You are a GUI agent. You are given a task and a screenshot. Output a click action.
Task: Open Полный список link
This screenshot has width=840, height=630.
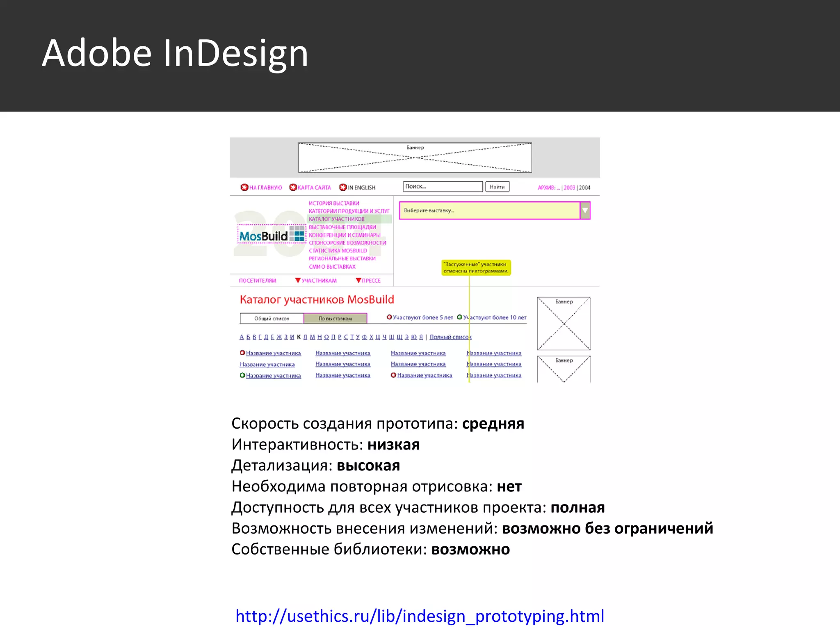[x=451, y=337]
